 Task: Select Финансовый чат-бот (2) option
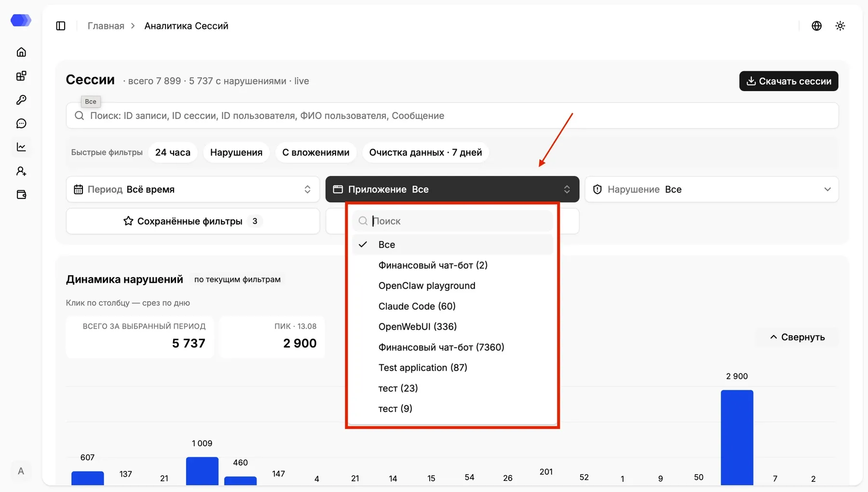tap(452, 265)
